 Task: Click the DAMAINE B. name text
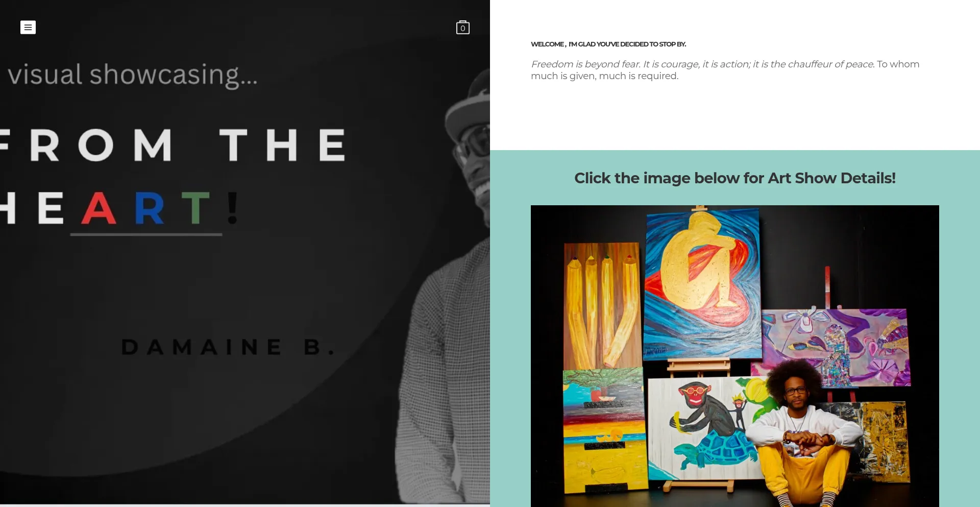point(228,347)
